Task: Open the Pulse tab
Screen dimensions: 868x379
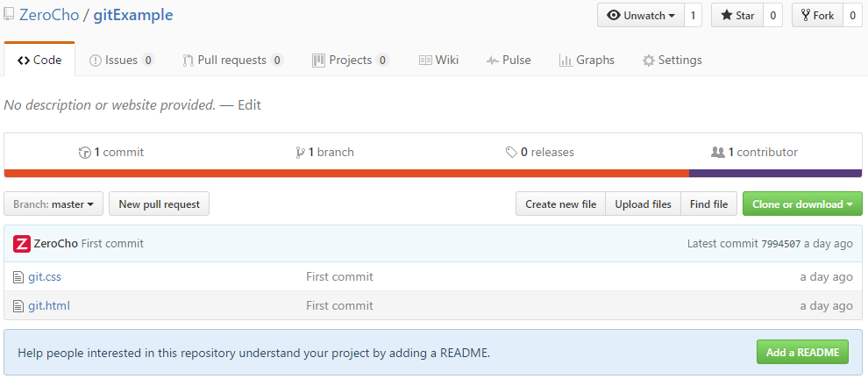Action: click(509, 60)
